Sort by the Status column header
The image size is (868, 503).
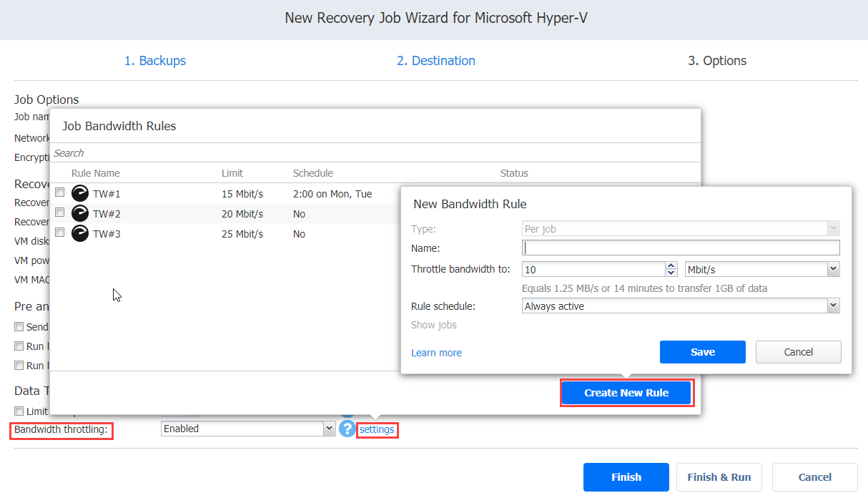click(x=514, y=173)
